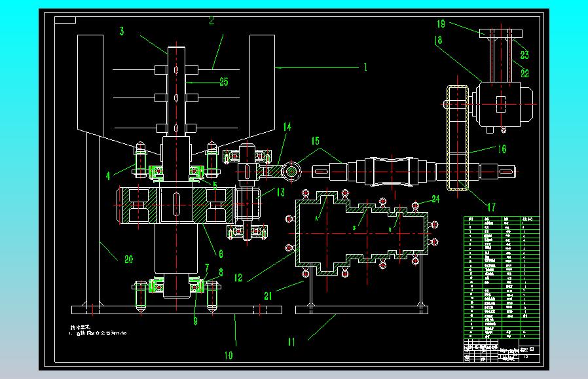588x379 pixels.
Task: Click label 21 near the gearbox support leg
Action: (x=268, y=296)
